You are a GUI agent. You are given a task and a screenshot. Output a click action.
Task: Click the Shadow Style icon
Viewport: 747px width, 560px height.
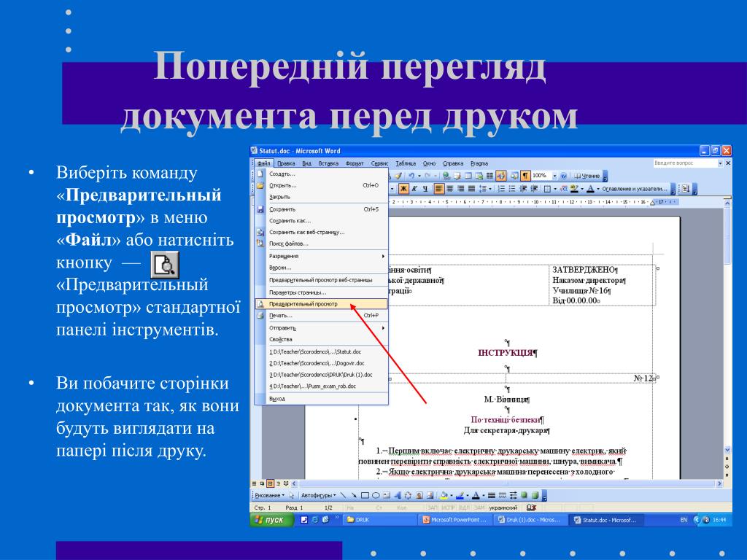[x=524, y=495]
